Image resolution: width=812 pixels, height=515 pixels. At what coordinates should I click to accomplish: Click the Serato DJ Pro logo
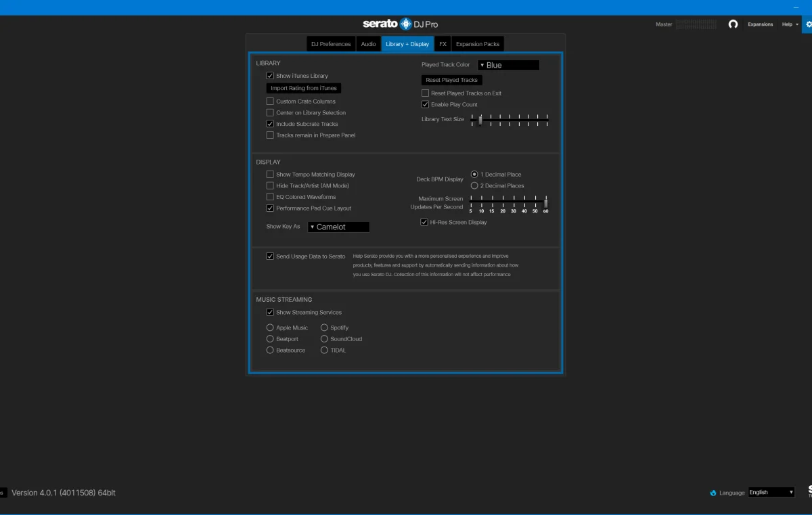point(400,24)
